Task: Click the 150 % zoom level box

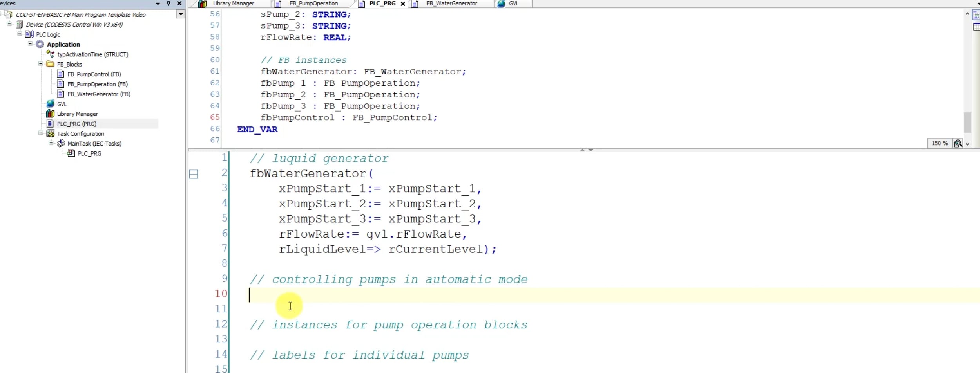Action: point(940,143)
